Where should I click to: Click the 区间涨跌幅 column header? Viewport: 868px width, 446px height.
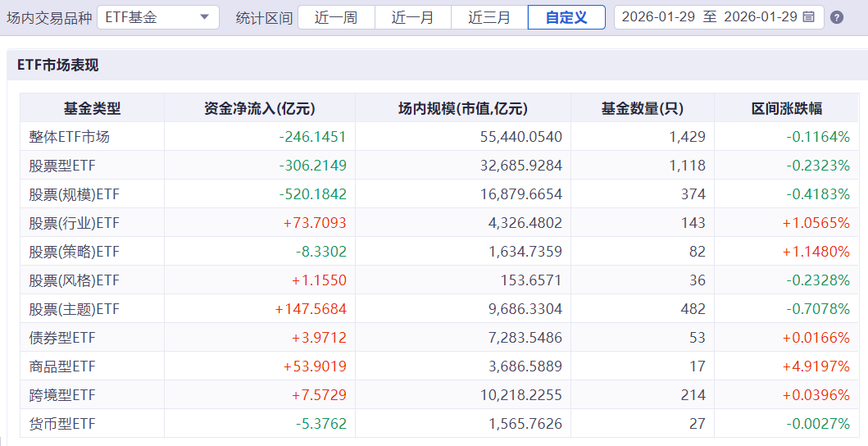(x=787, y=108)
